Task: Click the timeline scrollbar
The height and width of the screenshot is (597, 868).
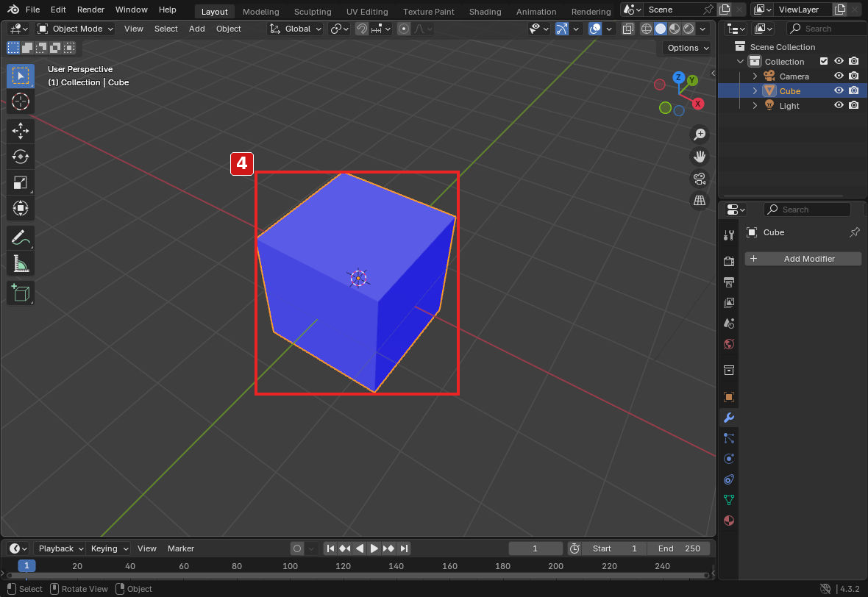Action: [x=357, y=576]
